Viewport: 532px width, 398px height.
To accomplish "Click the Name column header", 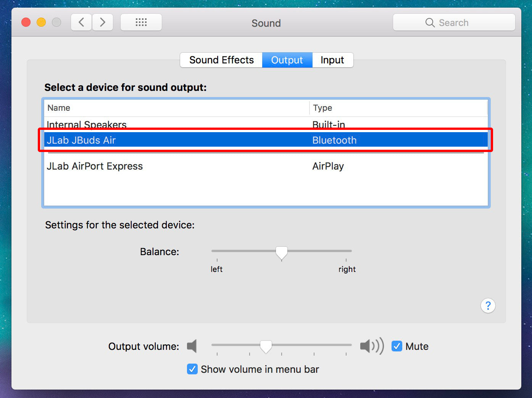I will [x=176, y=108].
